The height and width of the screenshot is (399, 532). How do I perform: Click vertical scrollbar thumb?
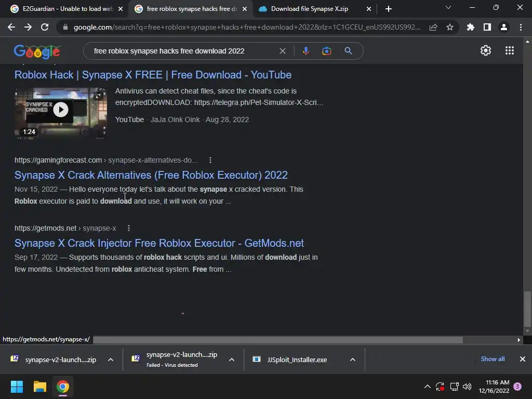527,308
